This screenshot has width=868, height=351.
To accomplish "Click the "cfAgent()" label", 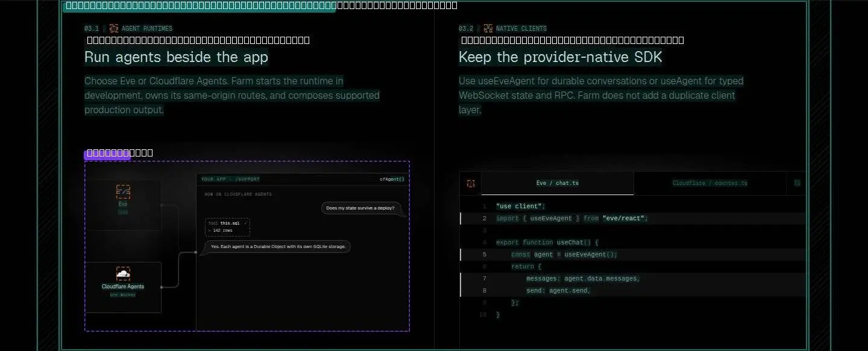I will pos(392,179).
